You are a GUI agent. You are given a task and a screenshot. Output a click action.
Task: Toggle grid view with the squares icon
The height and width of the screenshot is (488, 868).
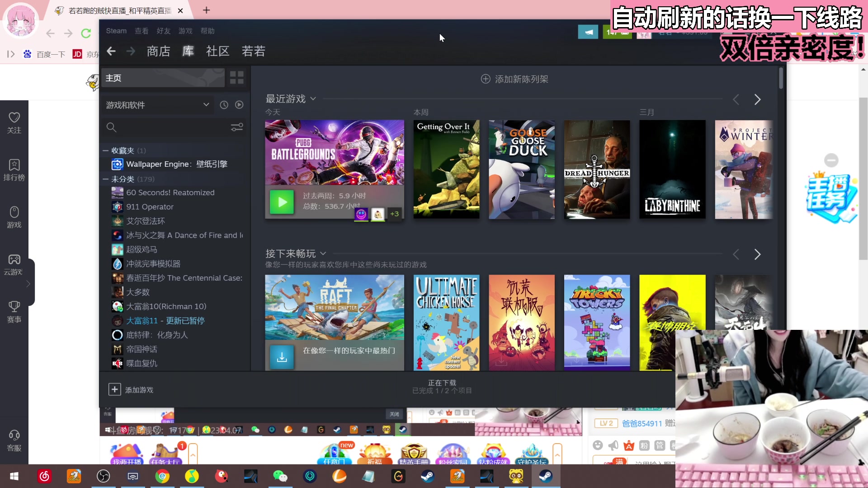(x=236, y=77)
